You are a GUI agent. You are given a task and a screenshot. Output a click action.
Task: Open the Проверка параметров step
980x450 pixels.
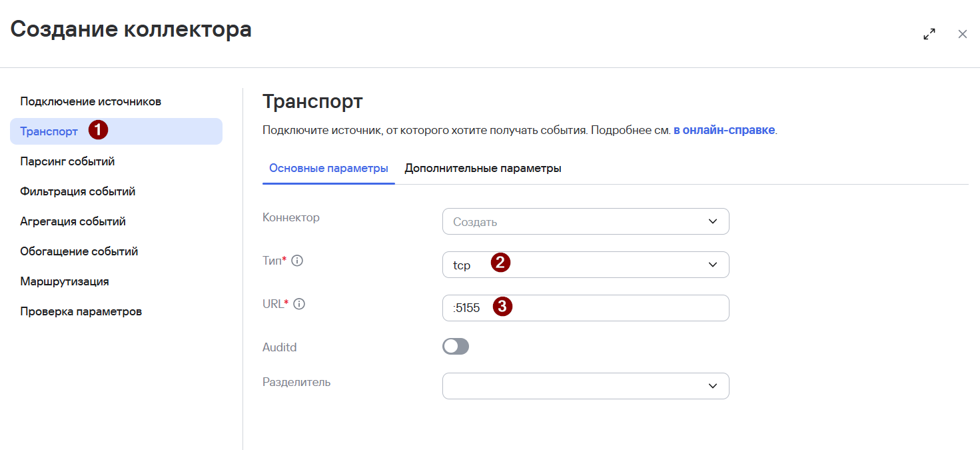click(x=81, y=311)
